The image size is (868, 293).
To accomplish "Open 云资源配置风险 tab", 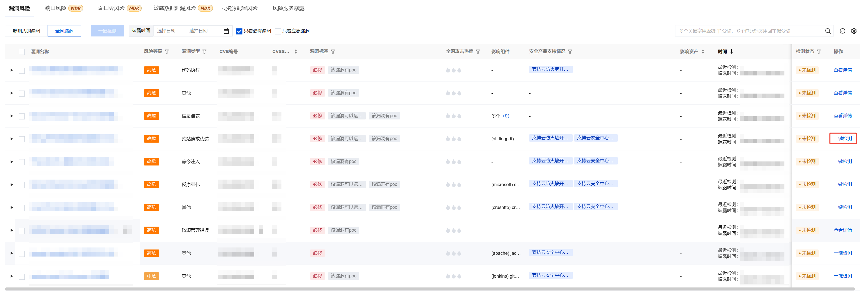I will pyautogui.click(x=239, y=8).
